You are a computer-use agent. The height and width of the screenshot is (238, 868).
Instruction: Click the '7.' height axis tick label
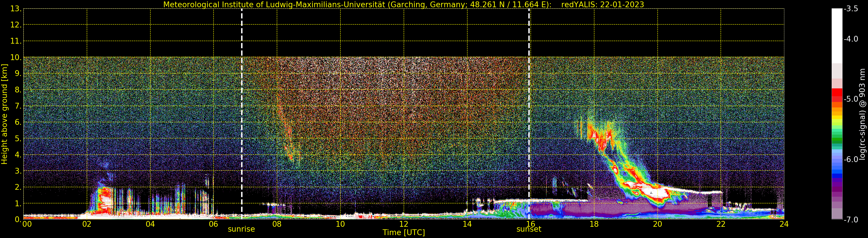coord(18,106)
